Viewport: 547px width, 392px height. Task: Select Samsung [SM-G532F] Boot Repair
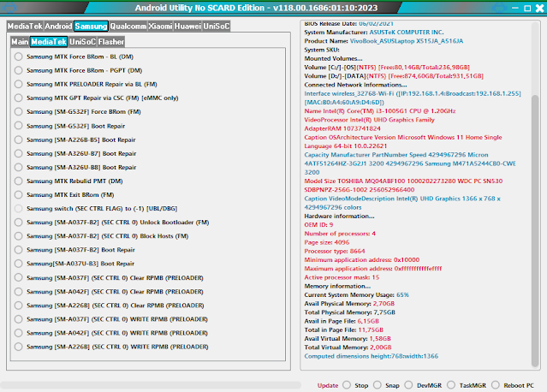[19, 126]
